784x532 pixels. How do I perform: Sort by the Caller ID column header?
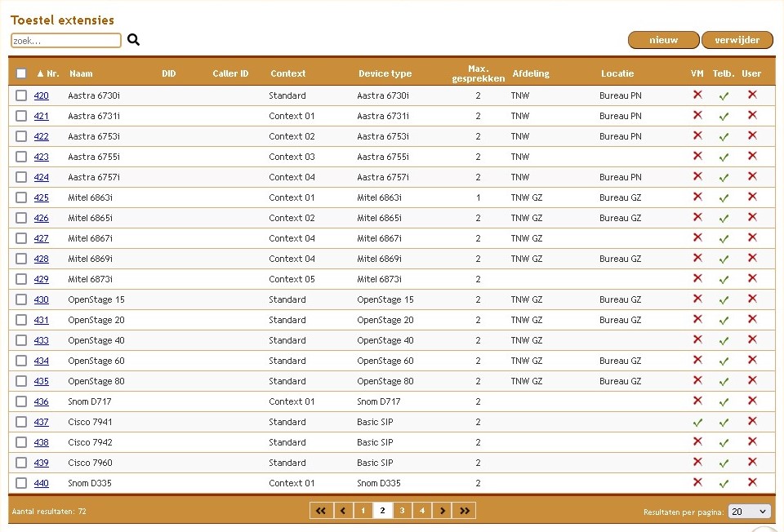click(230, 73)
